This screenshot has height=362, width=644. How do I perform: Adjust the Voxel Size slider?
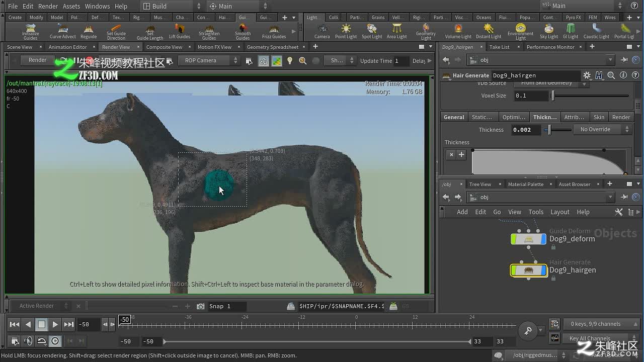590,96
